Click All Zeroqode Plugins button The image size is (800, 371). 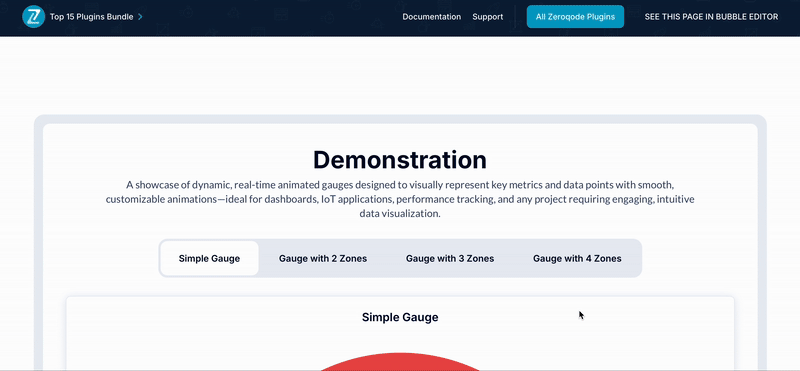pos(575,17)
